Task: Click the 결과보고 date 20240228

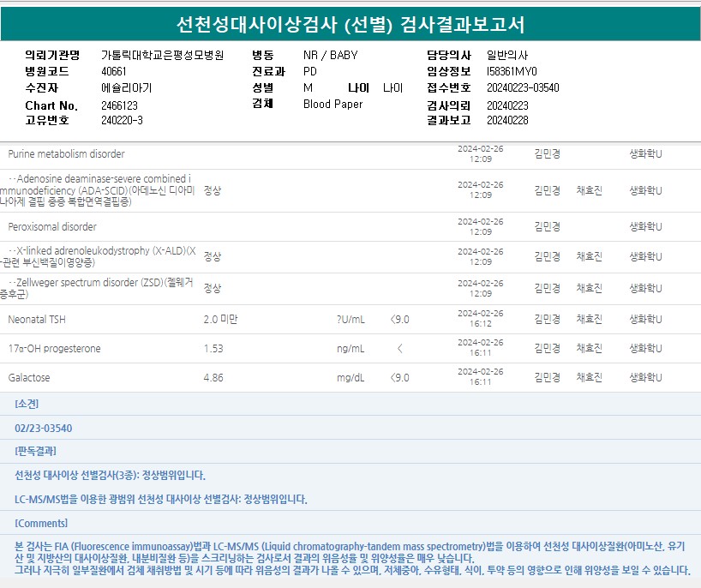Action: pos(507,121)
